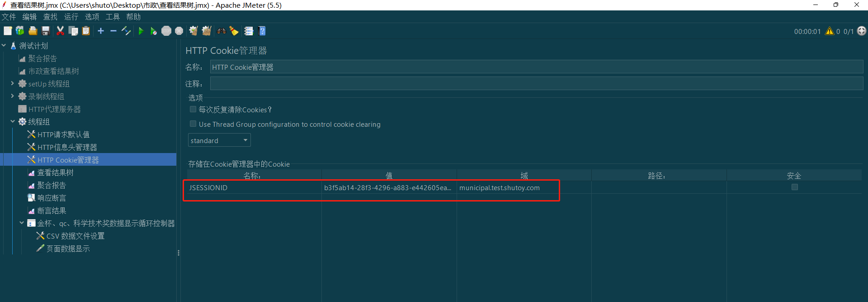Viewport: 868px width, 302px height.
Task: Open the 运行 menu
Action: tap(71, 17)
